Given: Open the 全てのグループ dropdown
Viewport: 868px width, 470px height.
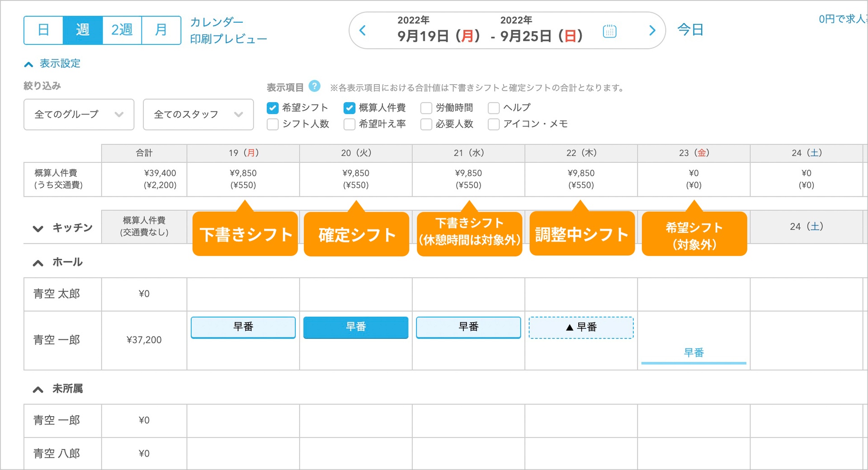Looking at the screenshot, I should tap(79, 114).
